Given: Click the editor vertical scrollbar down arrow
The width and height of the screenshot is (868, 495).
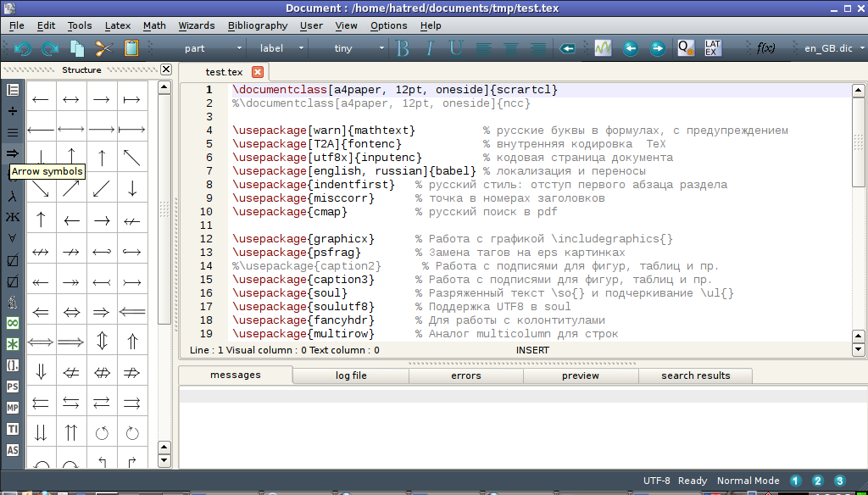Looking at the screenshot, I should click(858, 349).
